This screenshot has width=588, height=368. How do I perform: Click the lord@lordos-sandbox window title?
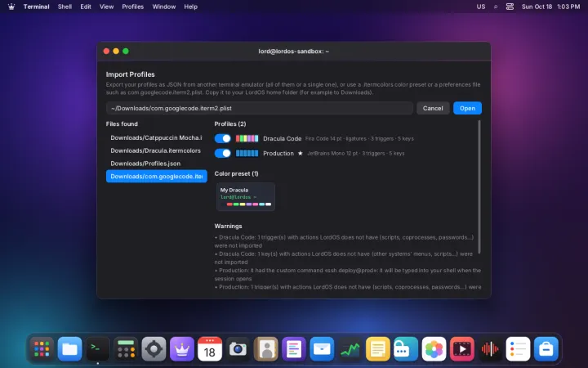(x=294, y=51)
